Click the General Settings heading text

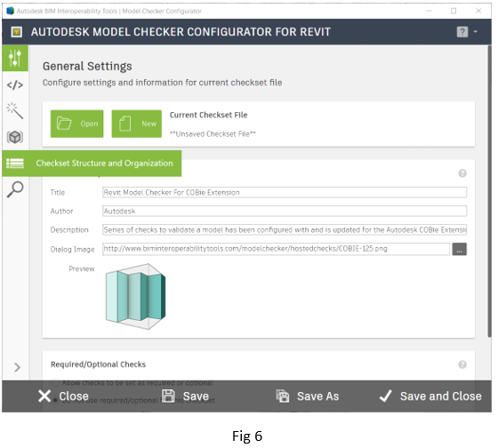[87, 66]
